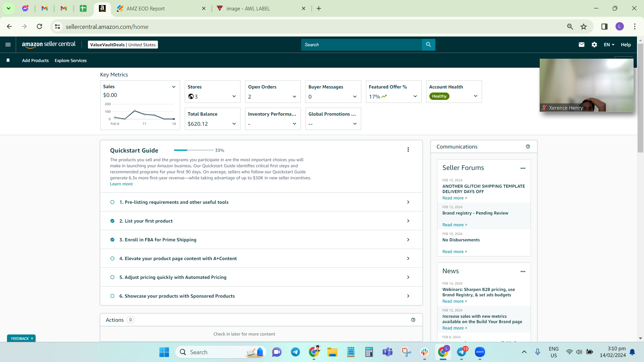Toggle step 3 Enroll in FBA checkmark
The image size is (644, 362).
pos(112,240)
